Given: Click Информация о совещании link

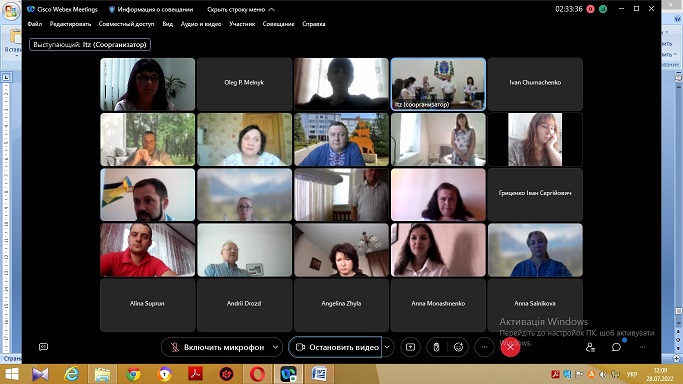Looking at the screenshot, I should pyautogui.click(x=151, y=9).
